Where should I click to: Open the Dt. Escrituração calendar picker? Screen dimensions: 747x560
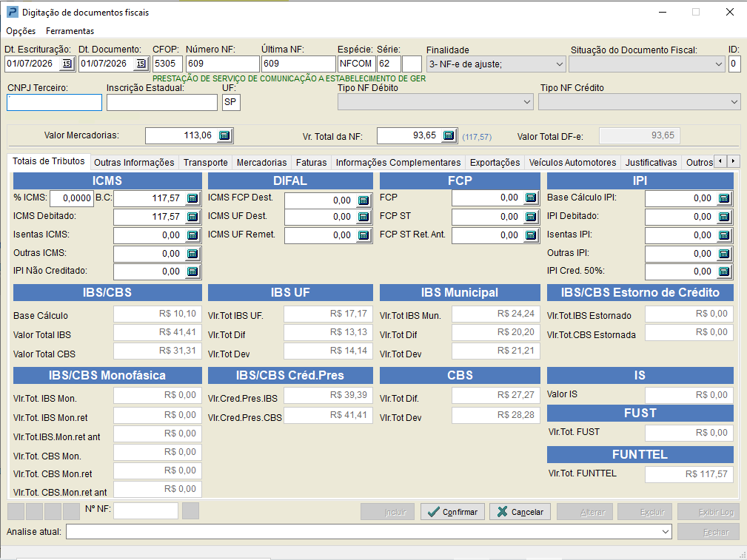coord(67,64)
